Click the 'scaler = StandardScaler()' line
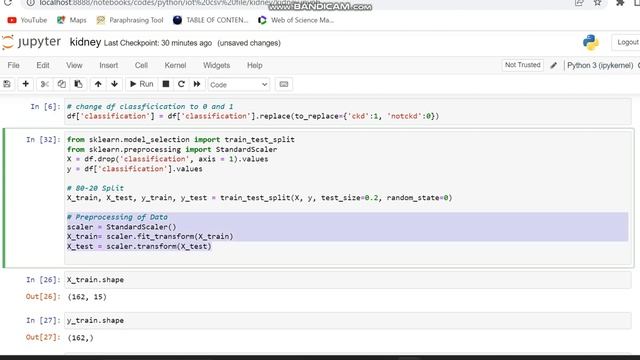The height and width of the screenshot is (360, 640). [x=122, y=227]
